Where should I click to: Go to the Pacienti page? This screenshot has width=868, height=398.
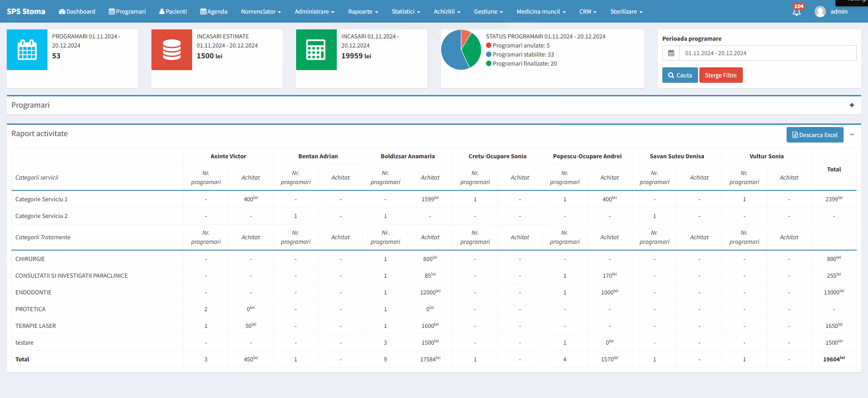coord(173,11)
